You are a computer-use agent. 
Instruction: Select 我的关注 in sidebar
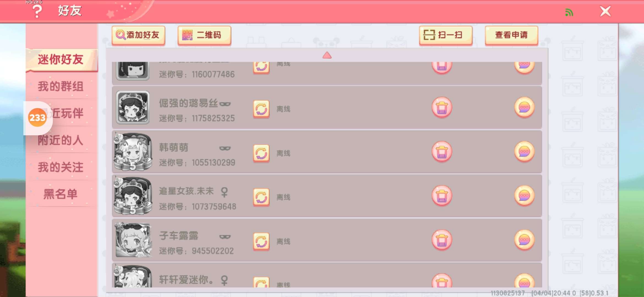click(x=61, y=167)
